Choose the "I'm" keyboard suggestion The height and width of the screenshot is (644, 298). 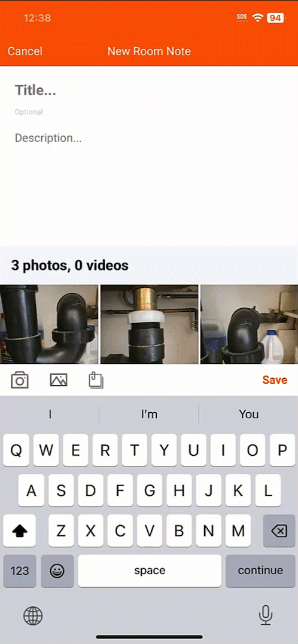coord(149,414)
